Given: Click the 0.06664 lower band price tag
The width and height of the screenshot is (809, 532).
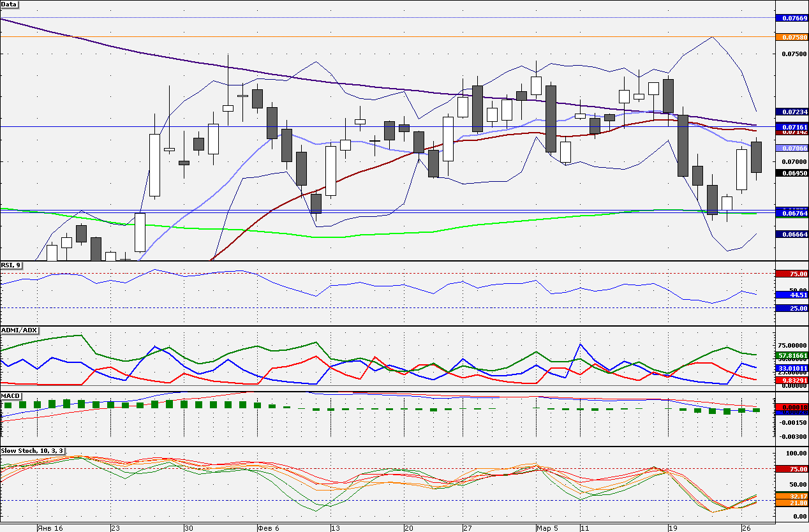Looking at the screenshot, I should [x=792, y=234].
